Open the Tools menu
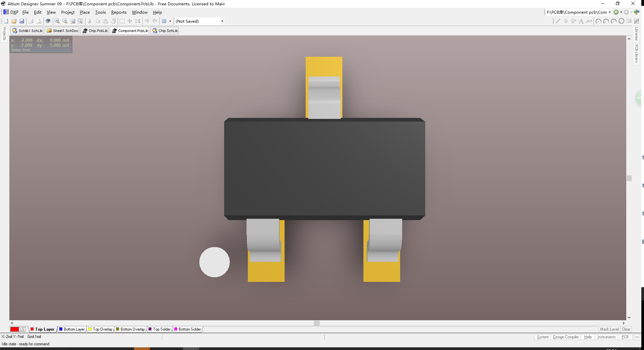644x350 pixels. 100,12
